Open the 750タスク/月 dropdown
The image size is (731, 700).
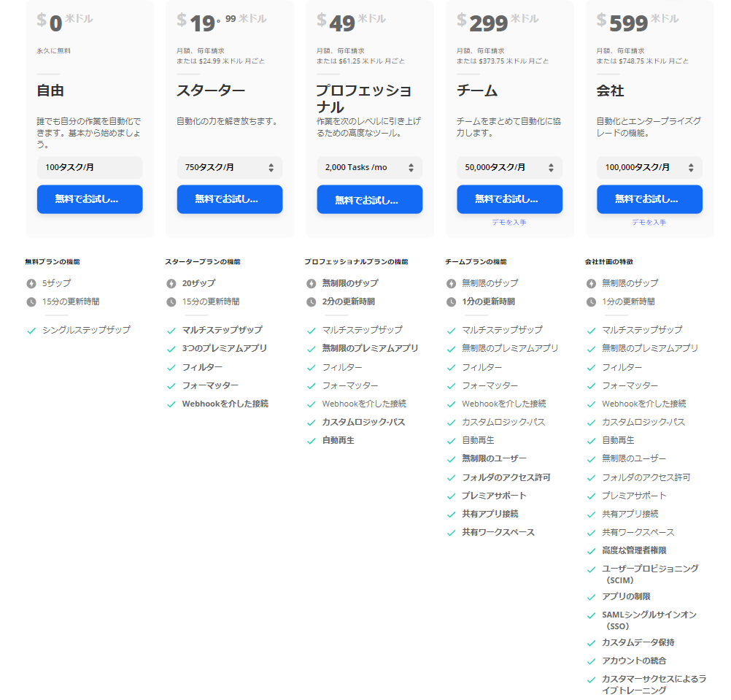click(229, 168)
